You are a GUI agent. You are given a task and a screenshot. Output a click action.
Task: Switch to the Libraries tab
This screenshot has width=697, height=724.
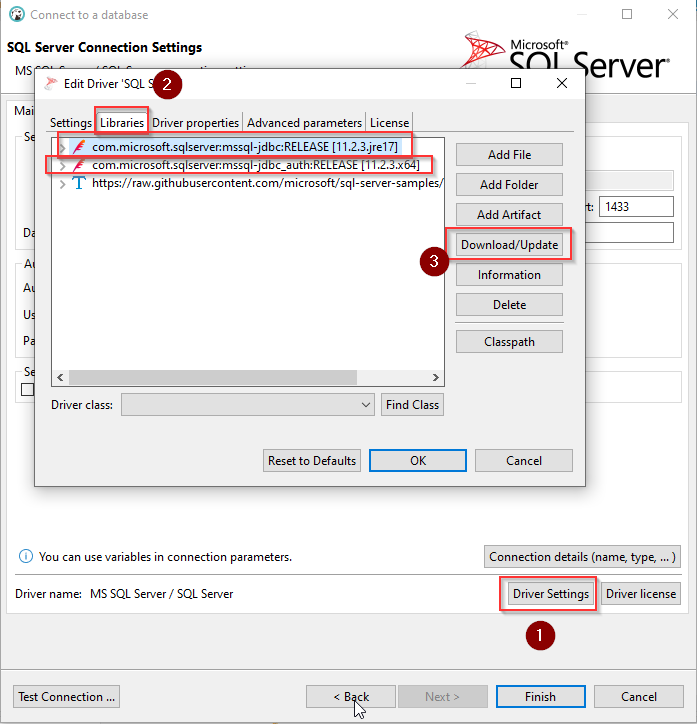(122, 122)
